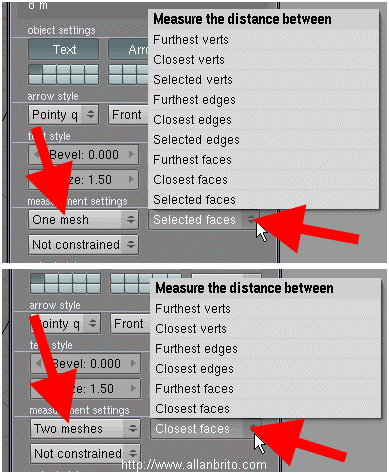
Task: Increase size 1.50 with right arrow, bottom panel
Action: (133, 389)
